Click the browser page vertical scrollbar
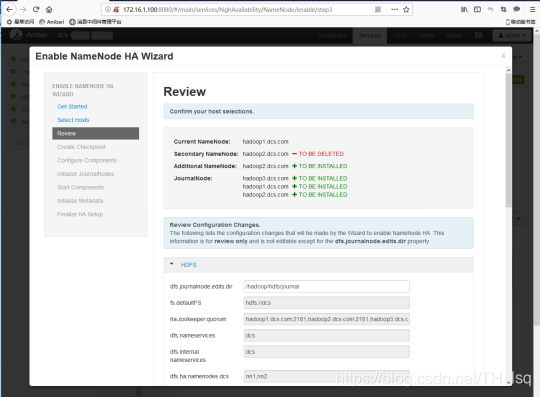The width and height of the screenshot is (541, 397). click(537, 179)
